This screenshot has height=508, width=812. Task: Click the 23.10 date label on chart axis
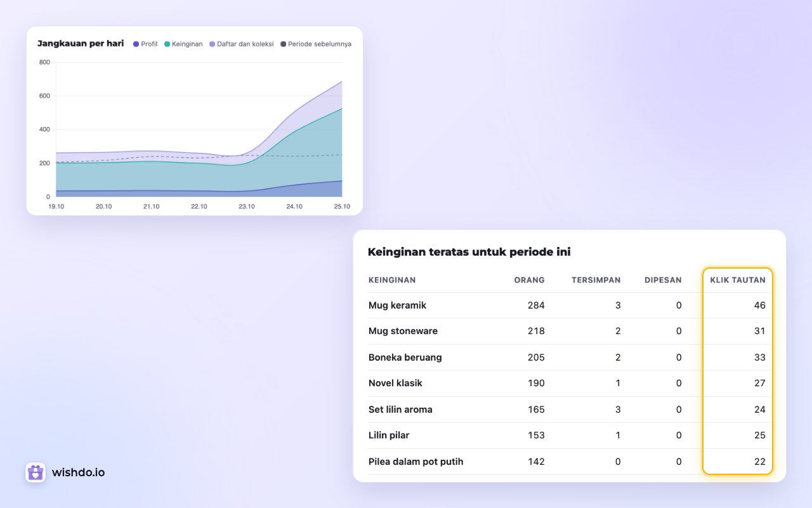tap(247, 206)
